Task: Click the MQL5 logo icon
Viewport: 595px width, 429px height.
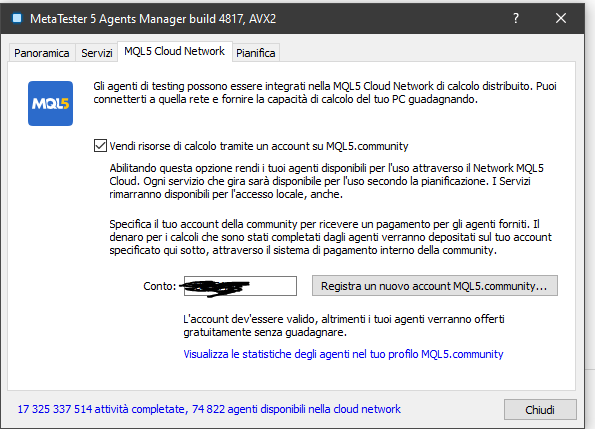Action: pos(50,103)
